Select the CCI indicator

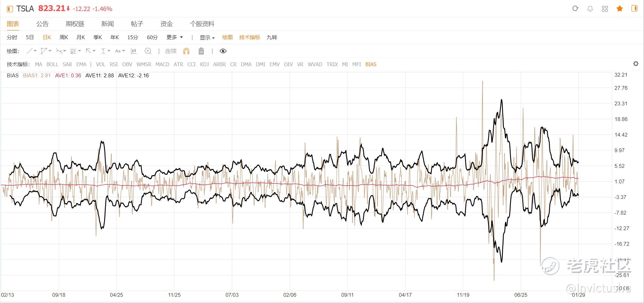[x=192, y=64]
